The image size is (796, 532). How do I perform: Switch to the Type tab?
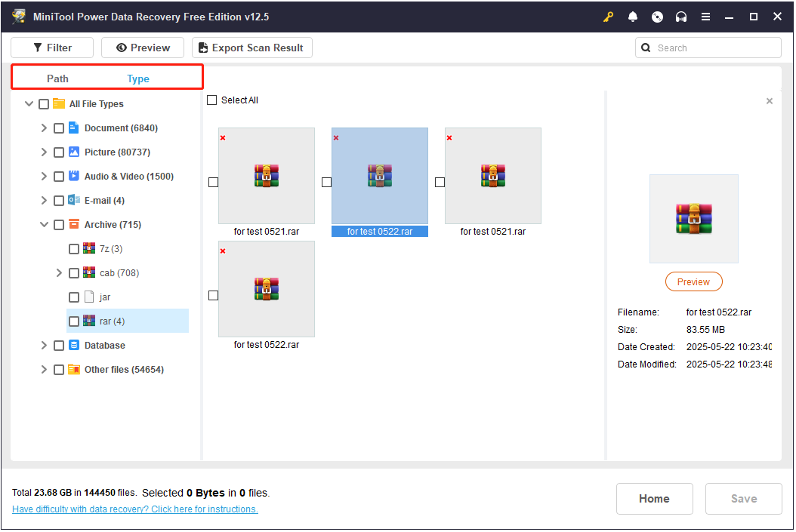point(138,78)
